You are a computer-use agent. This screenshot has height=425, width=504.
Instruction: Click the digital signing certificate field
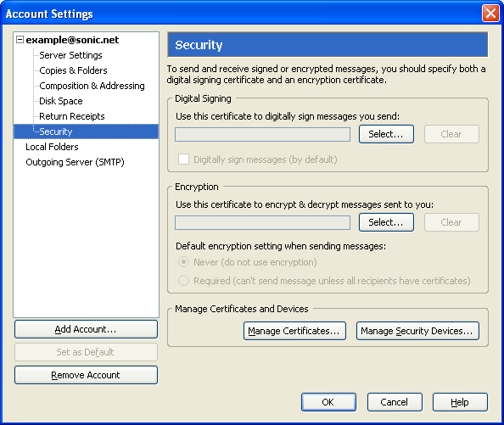[x=262, y=134]
